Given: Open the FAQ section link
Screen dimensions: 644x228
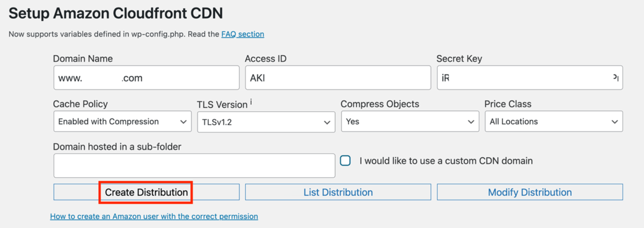Looking at the screenshot, I should click(243, 34).
